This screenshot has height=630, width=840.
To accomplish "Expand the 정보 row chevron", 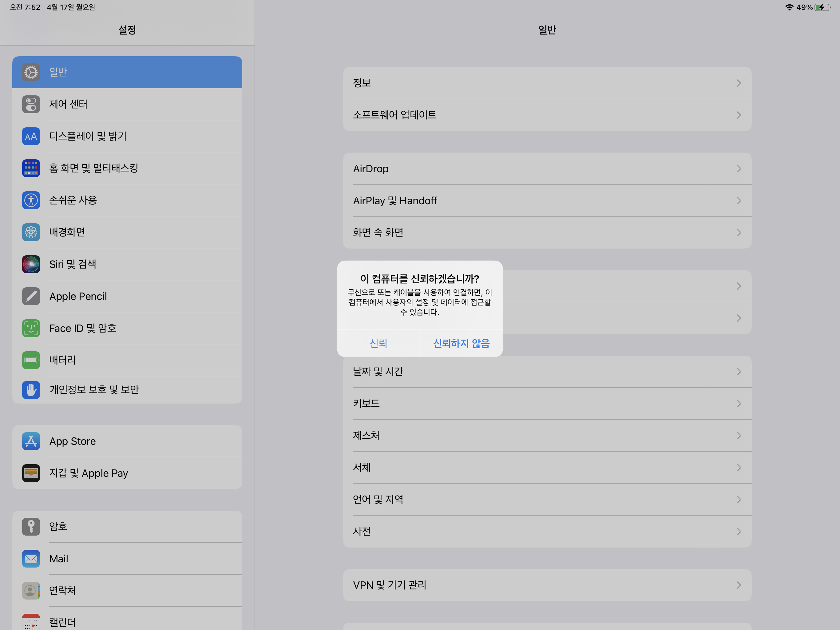I will [x=739, y=83].
